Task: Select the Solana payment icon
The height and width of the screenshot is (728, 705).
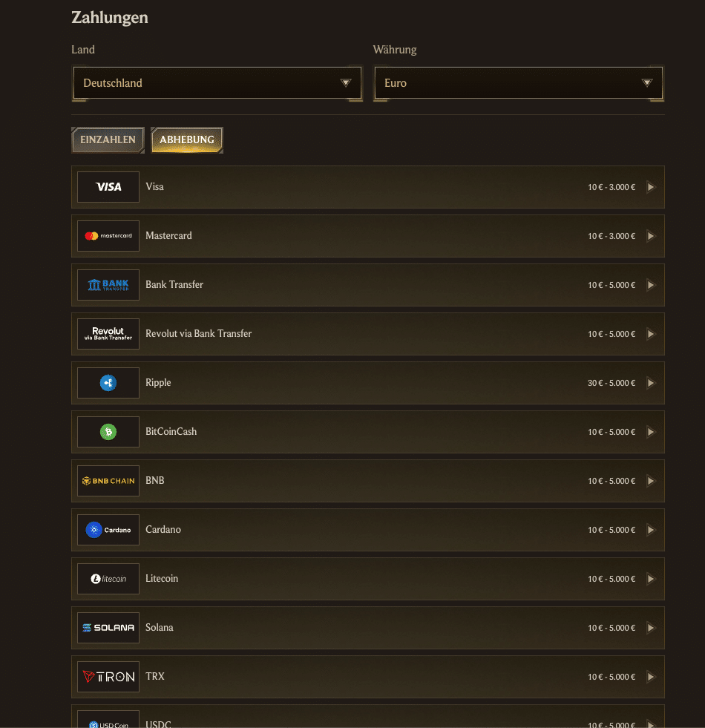Action: [108, 628]
